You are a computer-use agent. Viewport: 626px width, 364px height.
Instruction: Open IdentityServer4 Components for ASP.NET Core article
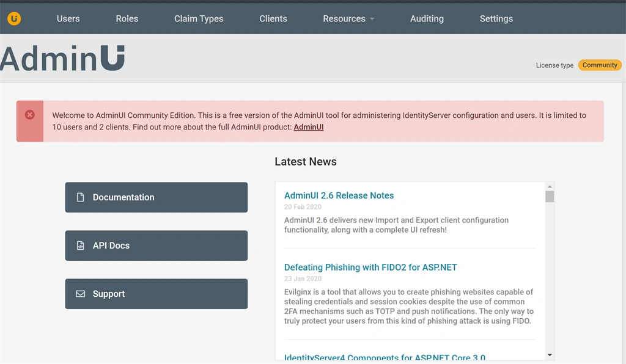385,357
